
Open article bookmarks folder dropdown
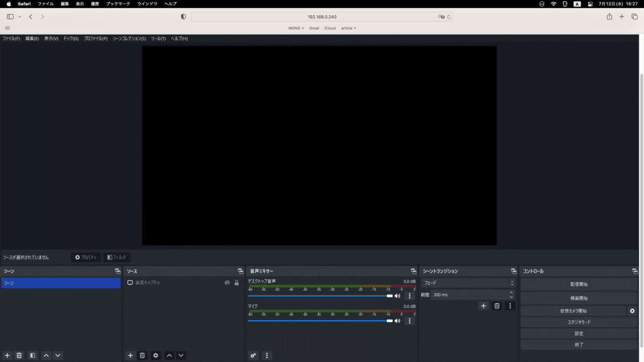point(349,28)
